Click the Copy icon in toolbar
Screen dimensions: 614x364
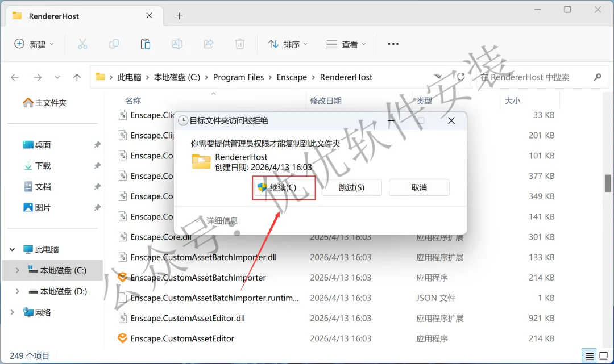(x=114, y=44)
